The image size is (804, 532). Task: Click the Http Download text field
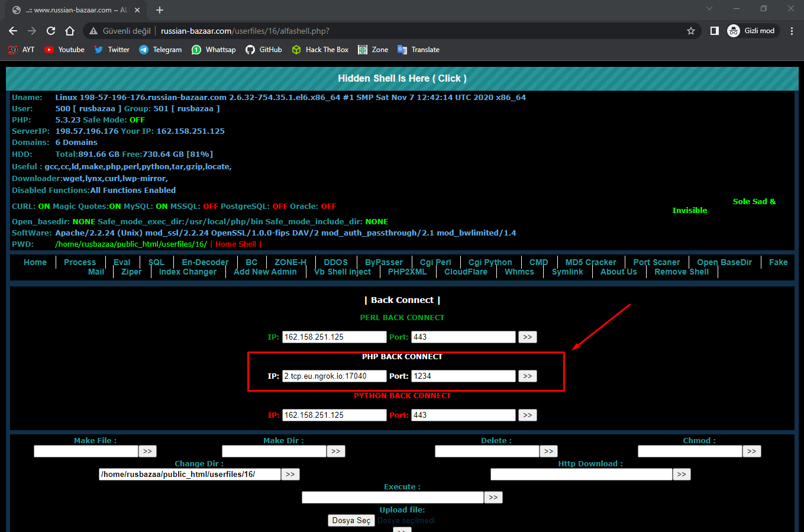point(582,474)
